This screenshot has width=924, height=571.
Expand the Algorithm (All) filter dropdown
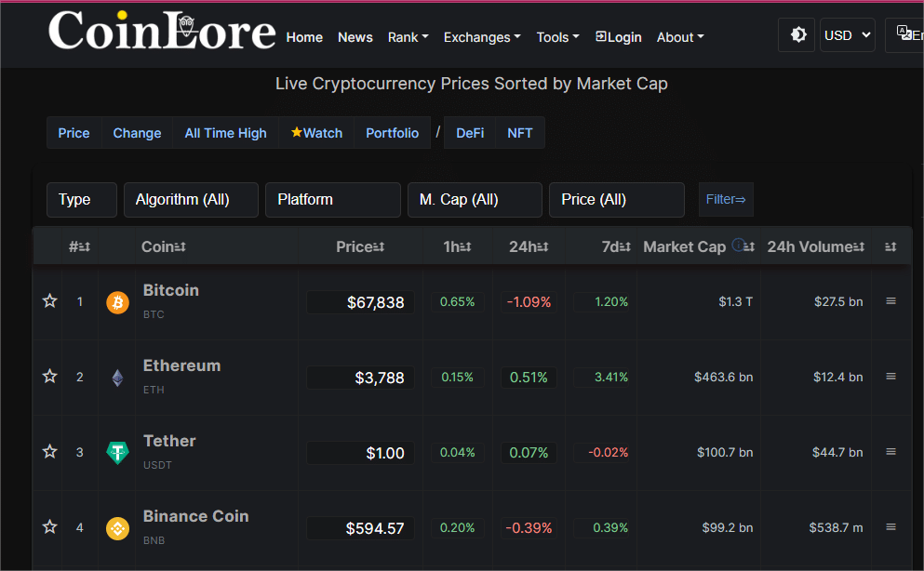pyautogui.click(x=191, y=200)
